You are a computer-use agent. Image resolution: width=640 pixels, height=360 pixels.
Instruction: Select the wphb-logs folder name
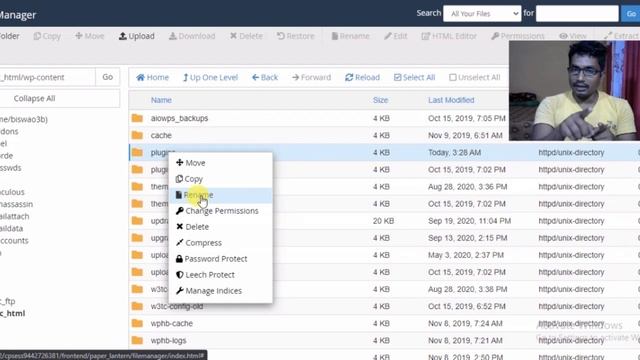168,340
